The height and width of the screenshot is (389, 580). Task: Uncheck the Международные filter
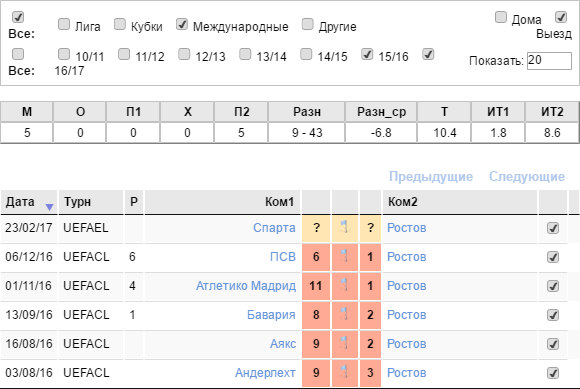182,24
